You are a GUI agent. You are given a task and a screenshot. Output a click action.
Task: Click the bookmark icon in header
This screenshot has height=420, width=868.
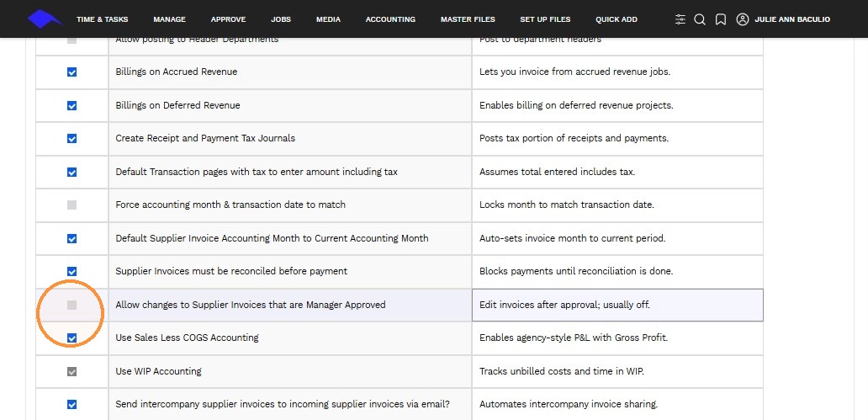[x=720, y=19]
